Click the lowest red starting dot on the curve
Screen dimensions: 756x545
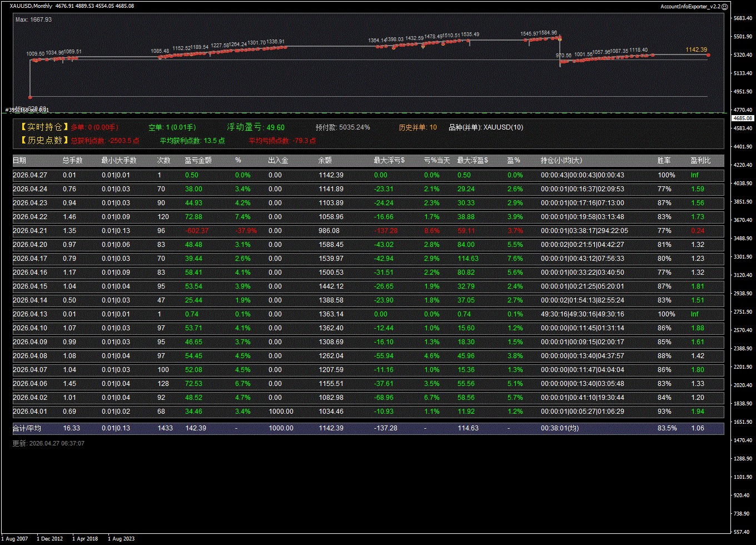click(x=30, y=97)
